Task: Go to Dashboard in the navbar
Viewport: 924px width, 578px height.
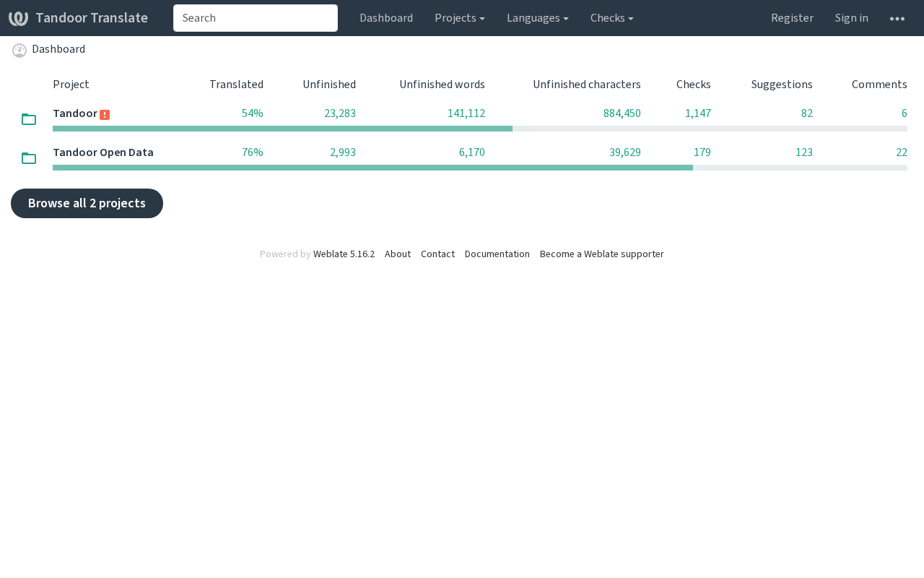Action: [x=386, y=18]
